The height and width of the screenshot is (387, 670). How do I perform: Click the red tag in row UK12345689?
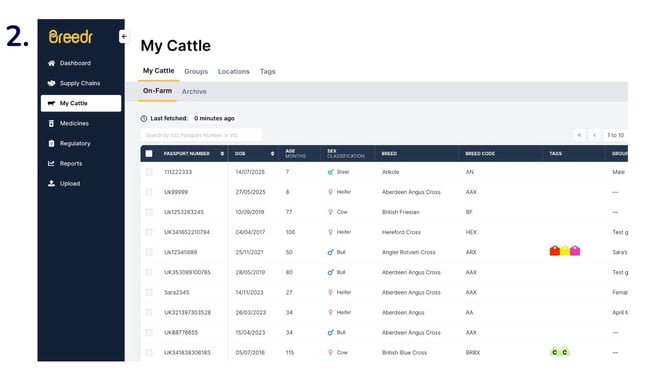[x=555, y=251]
